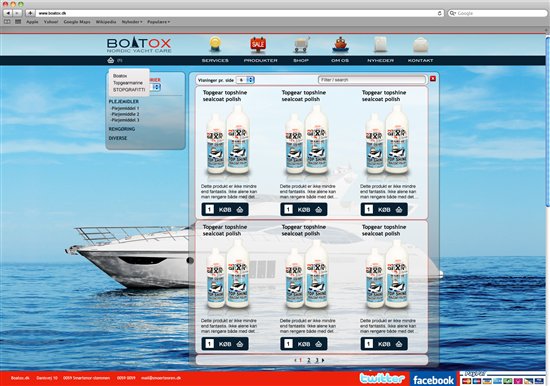Open the Facebook logo in footer
The height and width of the screenshot is (386, 550).
[x=433, y=379]
